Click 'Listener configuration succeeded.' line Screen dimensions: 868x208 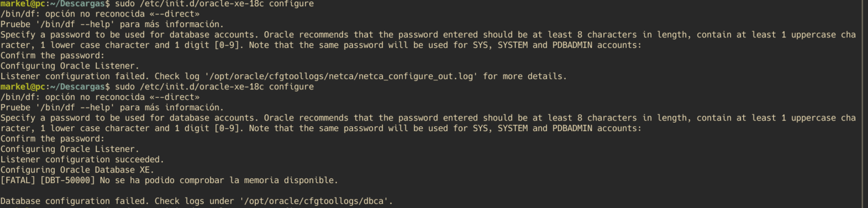(82, 159)
